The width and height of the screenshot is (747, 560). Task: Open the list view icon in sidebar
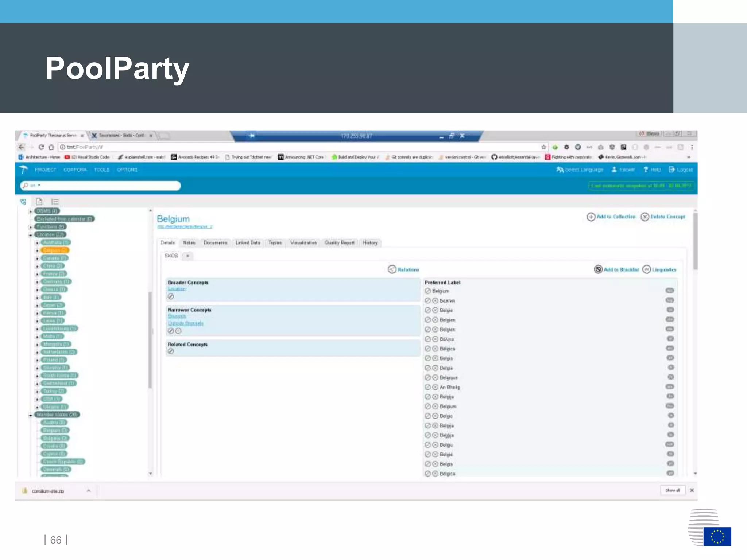pos(55,202)
